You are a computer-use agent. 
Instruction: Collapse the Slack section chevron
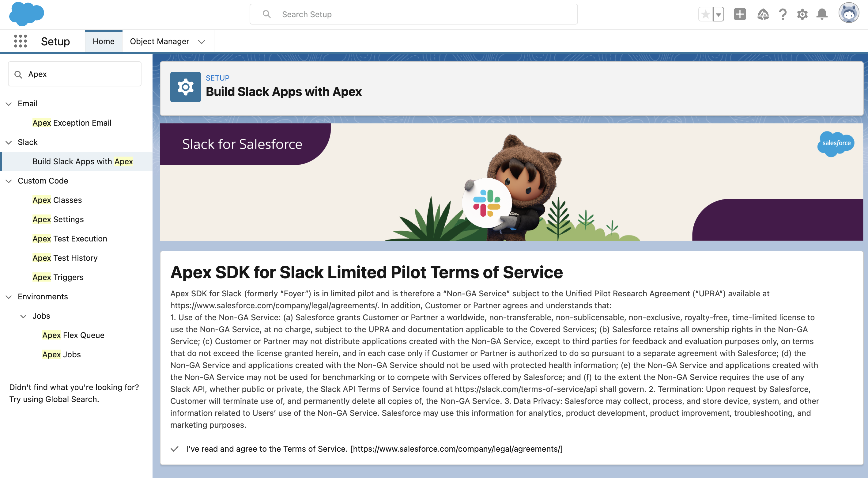9,142
